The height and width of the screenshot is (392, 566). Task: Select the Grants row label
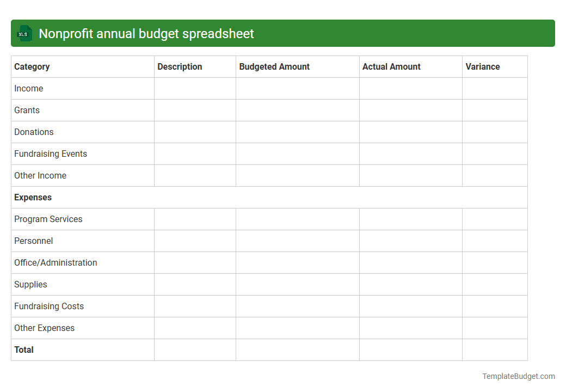click(27, 110)
